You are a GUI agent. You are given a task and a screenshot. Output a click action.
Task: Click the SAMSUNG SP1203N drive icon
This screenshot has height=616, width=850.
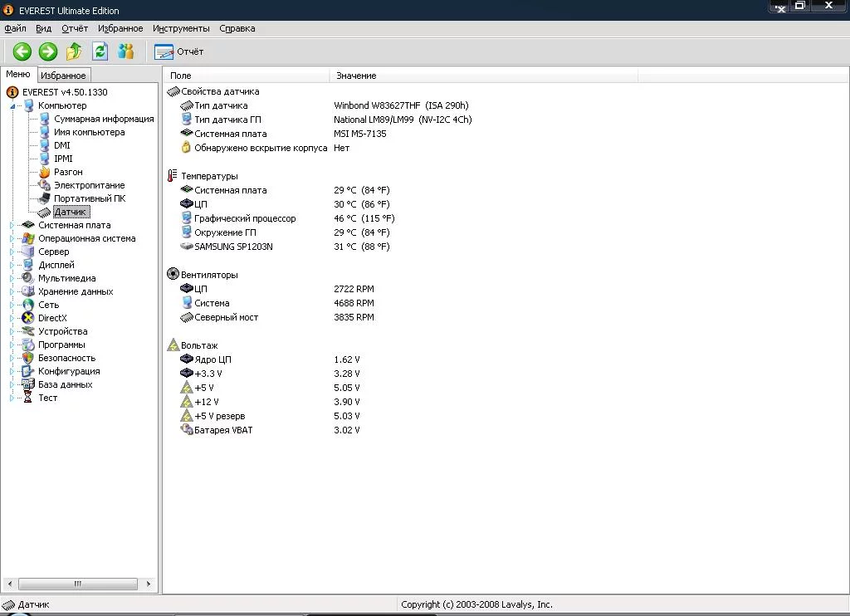(187, 247)
